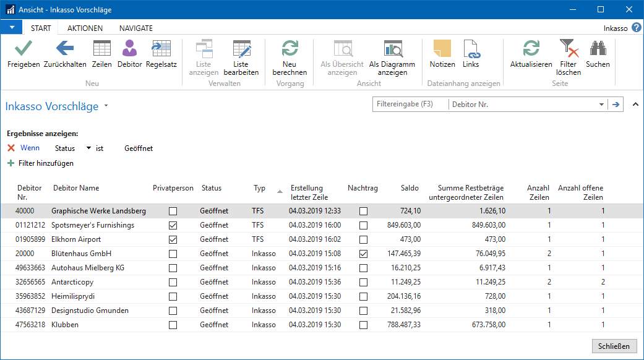Click the Freigeben checkmark icon
This screenshot has width=644, height=360.
(24, 49)
